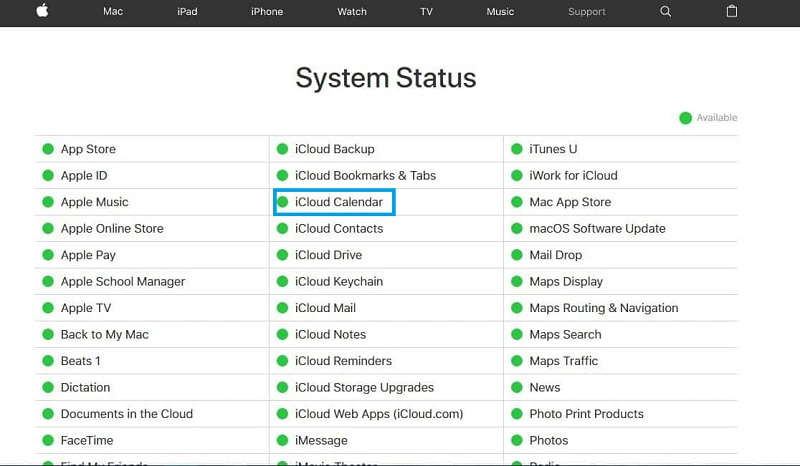Open the Mac menu item

(113, 11)
